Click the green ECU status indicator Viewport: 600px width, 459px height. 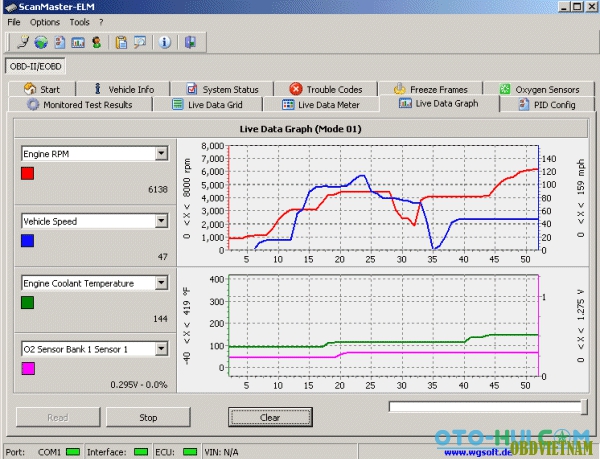[190, 452]
